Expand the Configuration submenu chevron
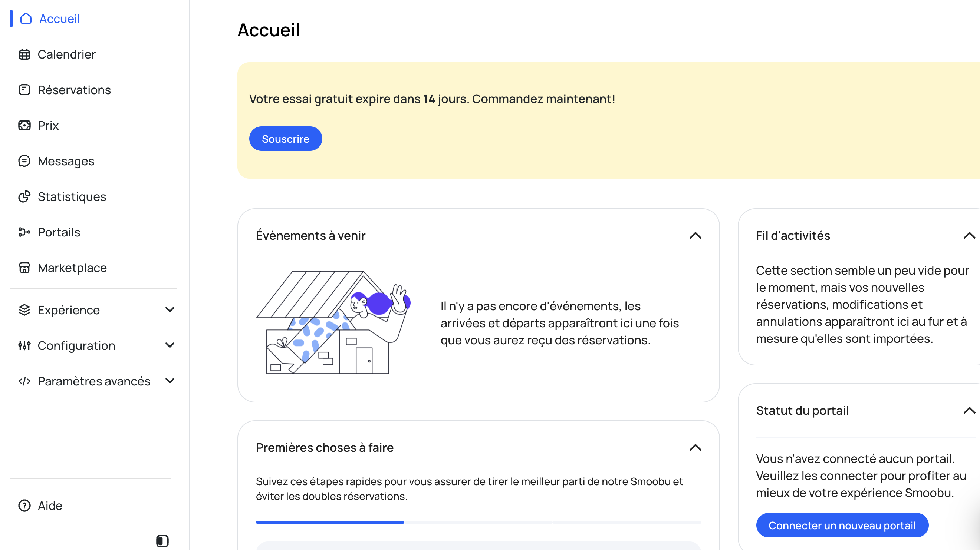This screenshot has height=550, width=980. click(x=170, y=345)
